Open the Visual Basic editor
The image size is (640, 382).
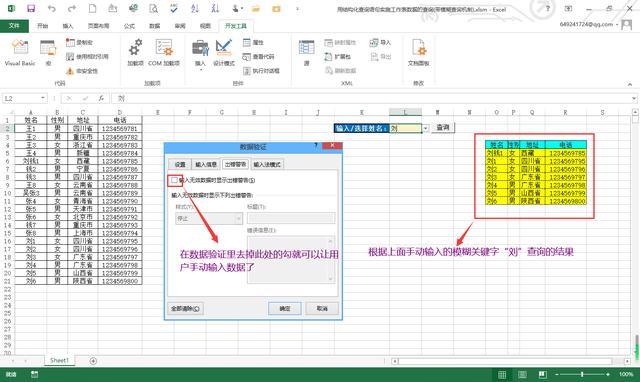click(20, 52)
